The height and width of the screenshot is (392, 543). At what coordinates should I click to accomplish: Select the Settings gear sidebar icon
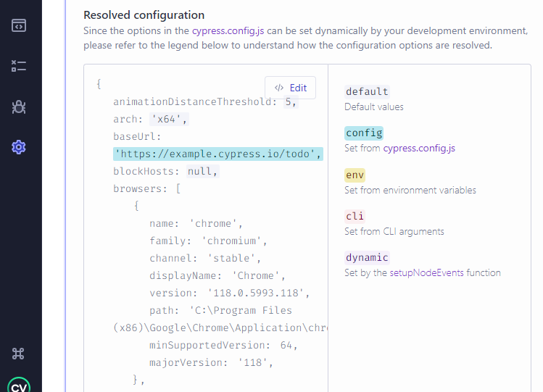[x=19, y=147]
